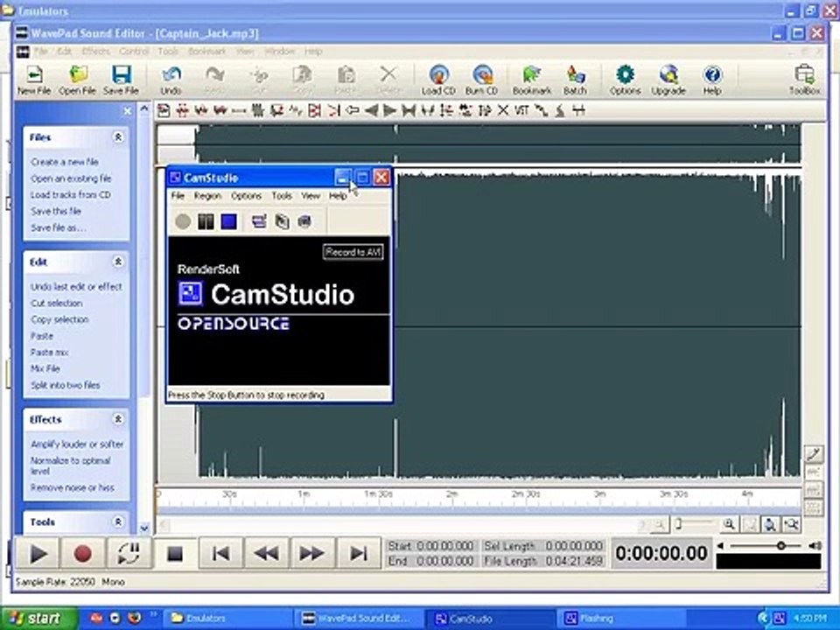Click CamStudio blue Stop button

[x=228, y=221]
